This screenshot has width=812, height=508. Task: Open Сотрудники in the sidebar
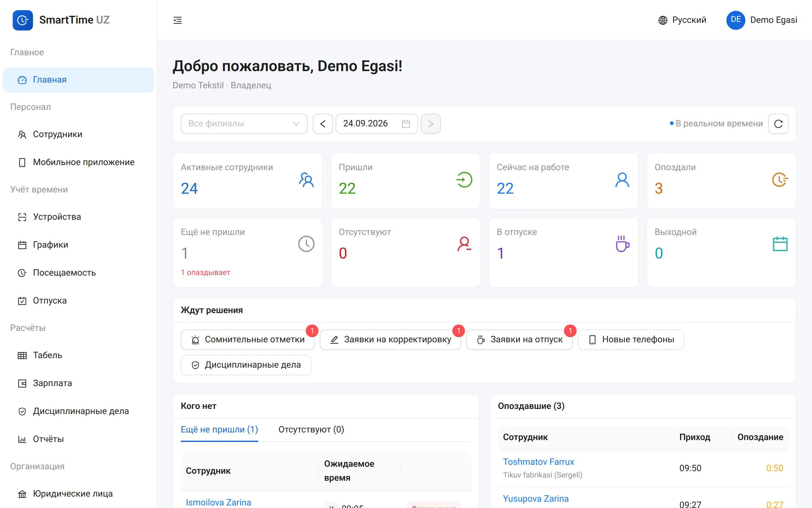click(78, 134)
